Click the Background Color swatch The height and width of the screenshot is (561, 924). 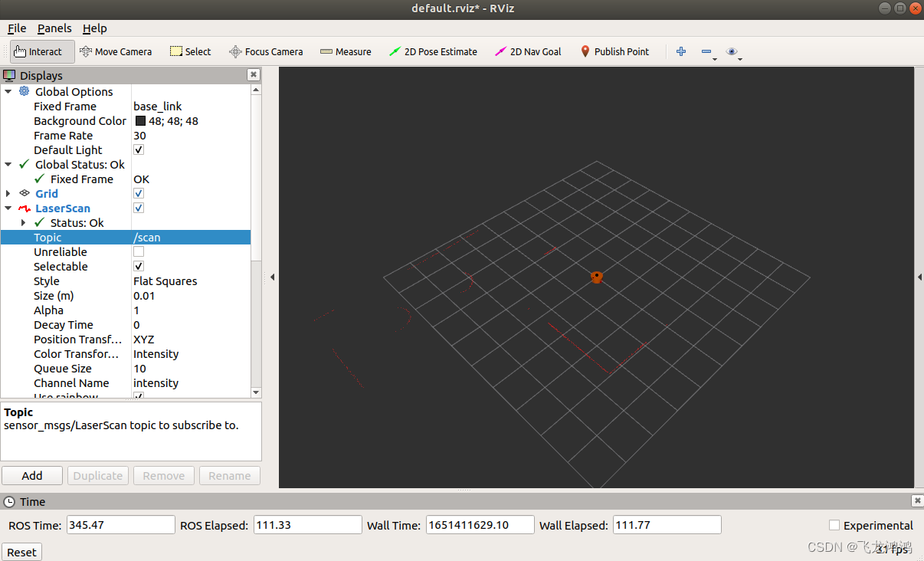click(x=140, y=121)
